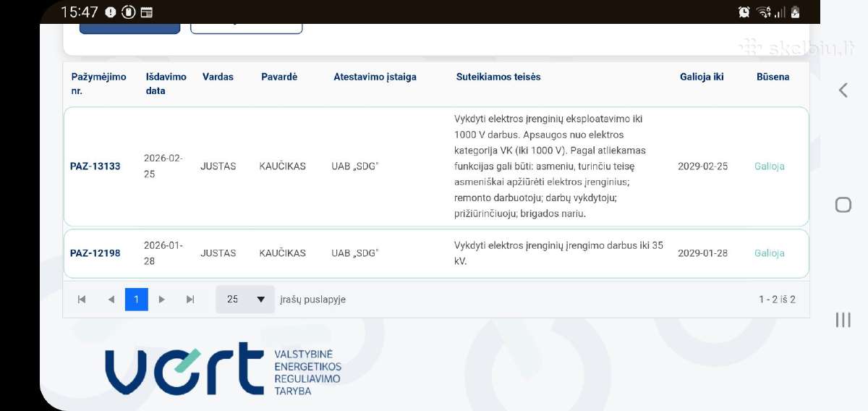Select the expiry date 2029-02-25
This screenshot has width=868, height=411.
pyautogui.click(x=703, y=166)
